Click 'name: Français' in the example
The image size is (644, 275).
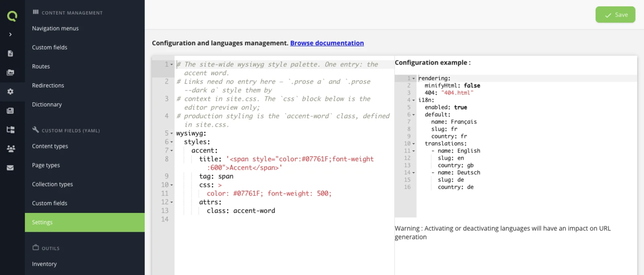coord(454,122)
